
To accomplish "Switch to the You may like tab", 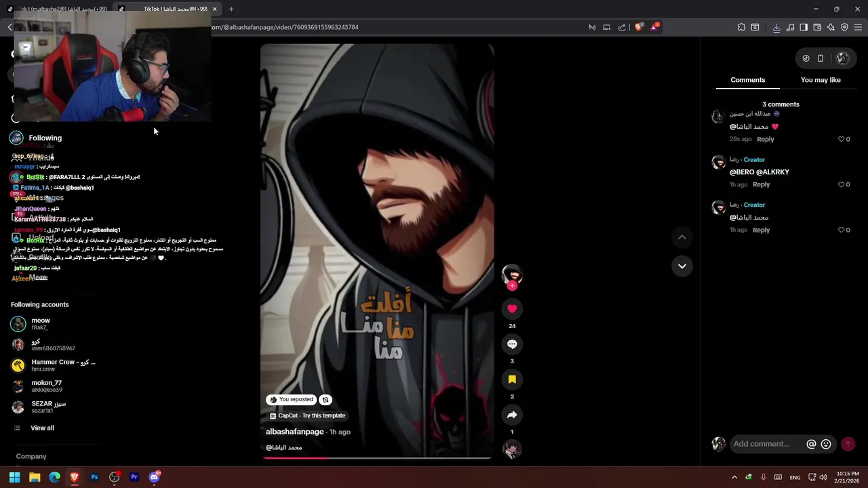I will (821, 80).
